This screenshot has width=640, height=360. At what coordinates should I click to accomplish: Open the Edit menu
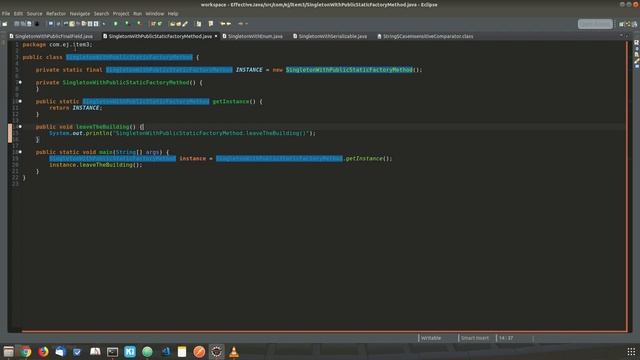pyautogui.click(x=18, y=13)
